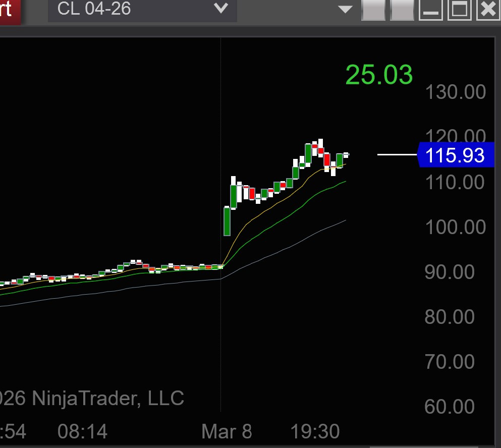
Task: Click the red button at top left
Action: point(9,10)
